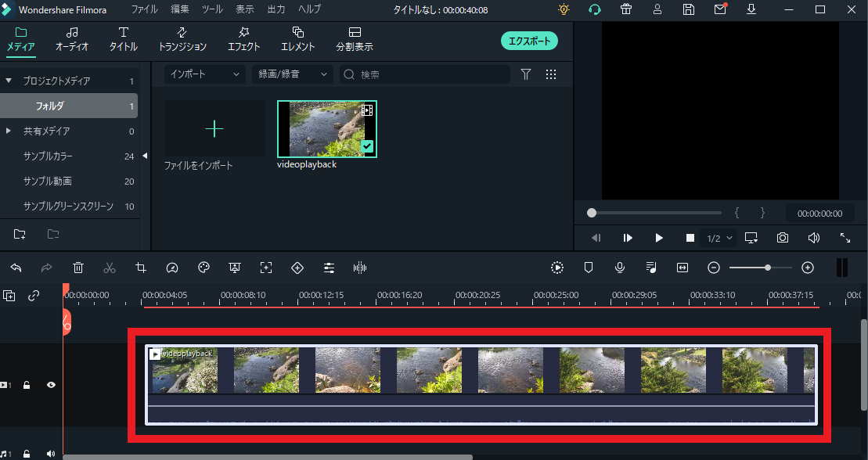Screen dimensions: 868x460
Task: Enter fullscreen preview
Action: [x=845, y=238]
